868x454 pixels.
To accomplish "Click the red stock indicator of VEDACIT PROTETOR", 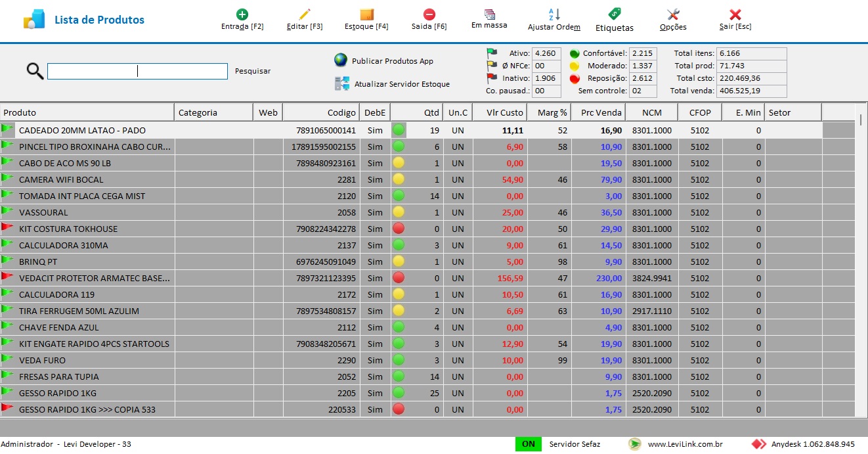I will 398,278.
